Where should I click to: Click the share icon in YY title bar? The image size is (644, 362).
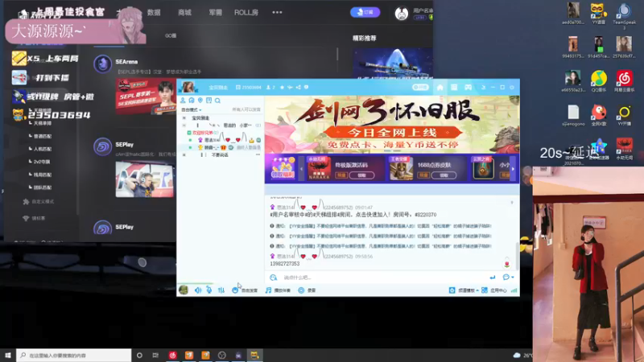click(x=298, y=87)
